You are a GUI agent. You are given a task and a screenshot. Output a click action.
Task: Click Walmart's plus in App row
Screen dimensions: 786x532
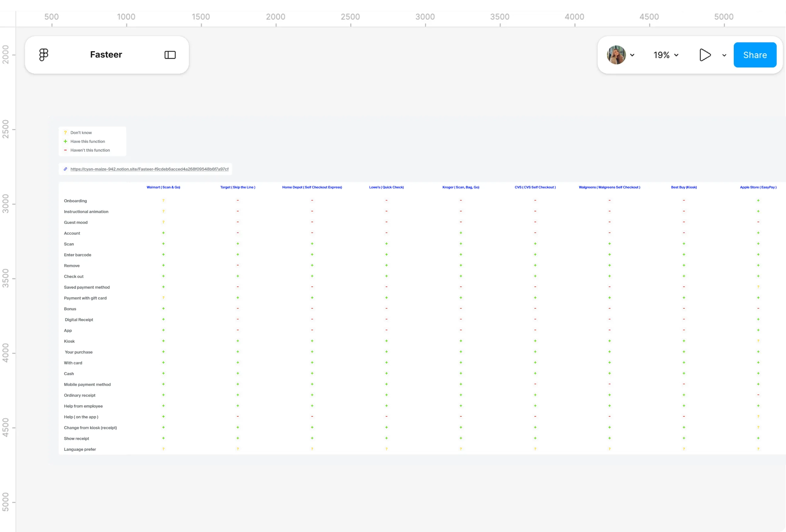[x=163, y=330]
